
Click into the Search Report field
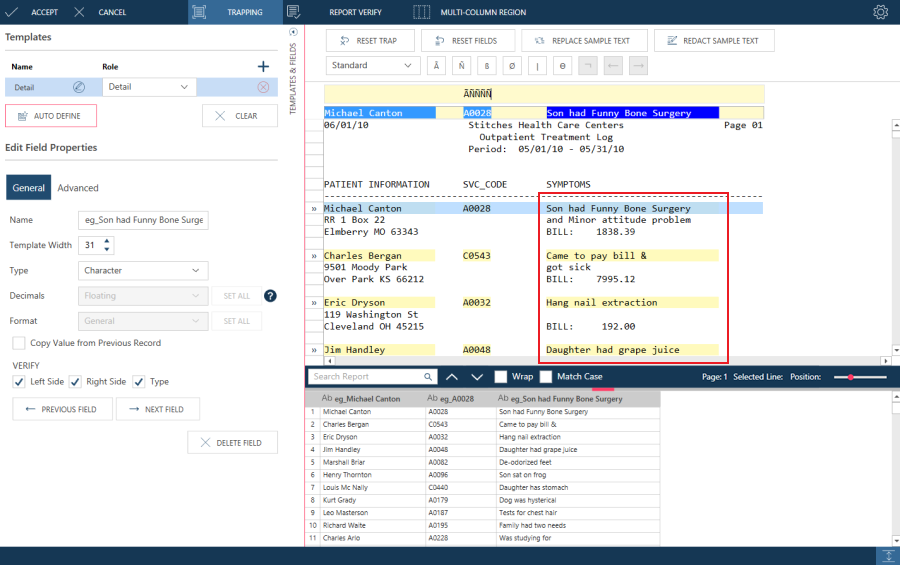pos(365,377)
